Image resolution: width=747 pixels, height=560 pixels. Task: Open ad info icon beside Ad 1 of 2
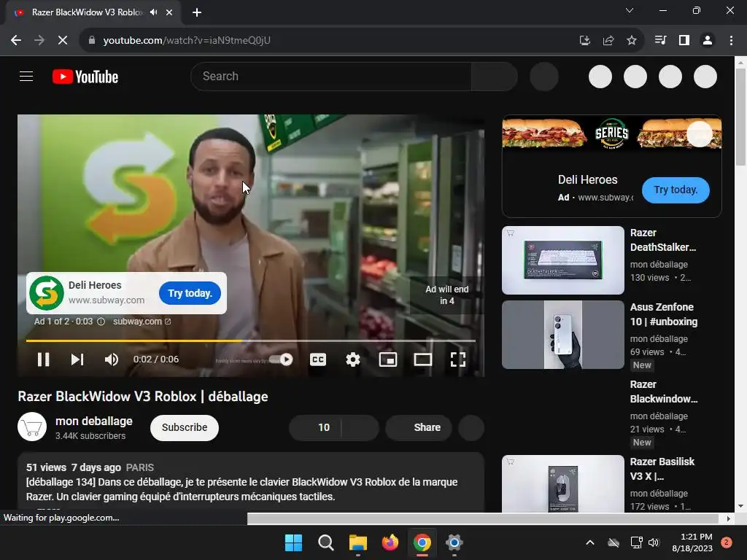click(101, 322)
